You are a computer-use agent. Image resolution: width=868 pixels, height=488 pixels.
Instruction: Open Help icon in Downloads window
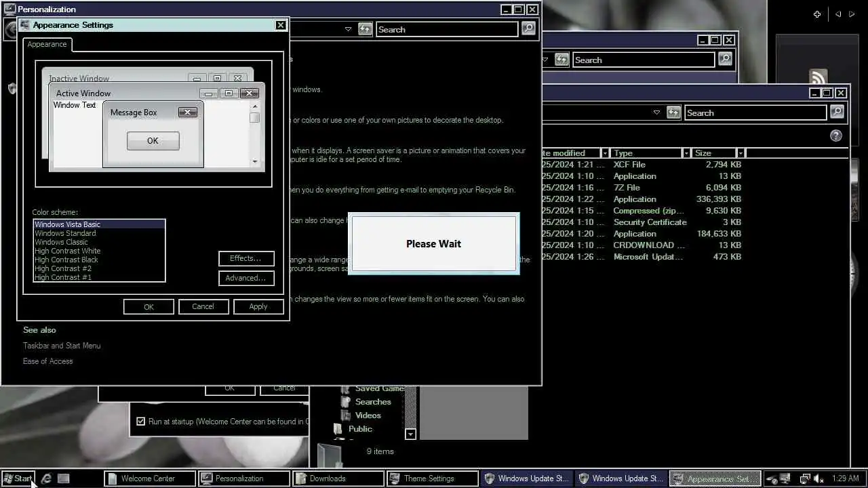pyautogui.click(x=835, y=136)
